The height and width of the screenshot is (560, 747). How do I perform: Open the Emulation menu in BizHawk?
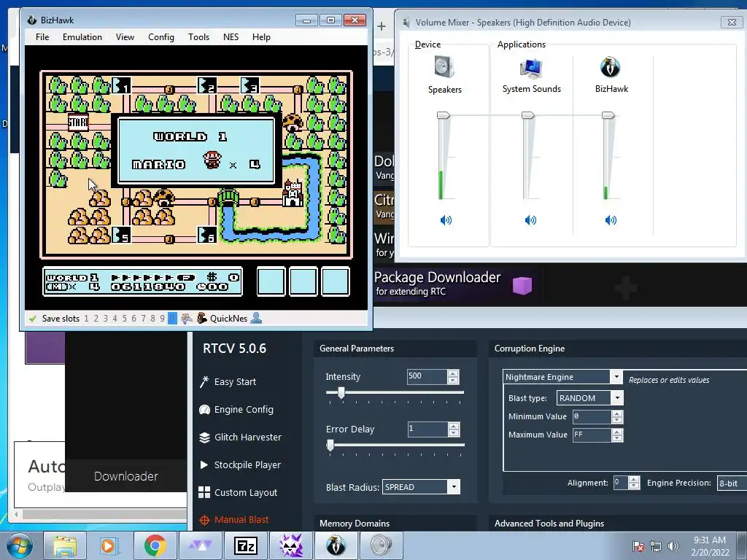point(82,37)
